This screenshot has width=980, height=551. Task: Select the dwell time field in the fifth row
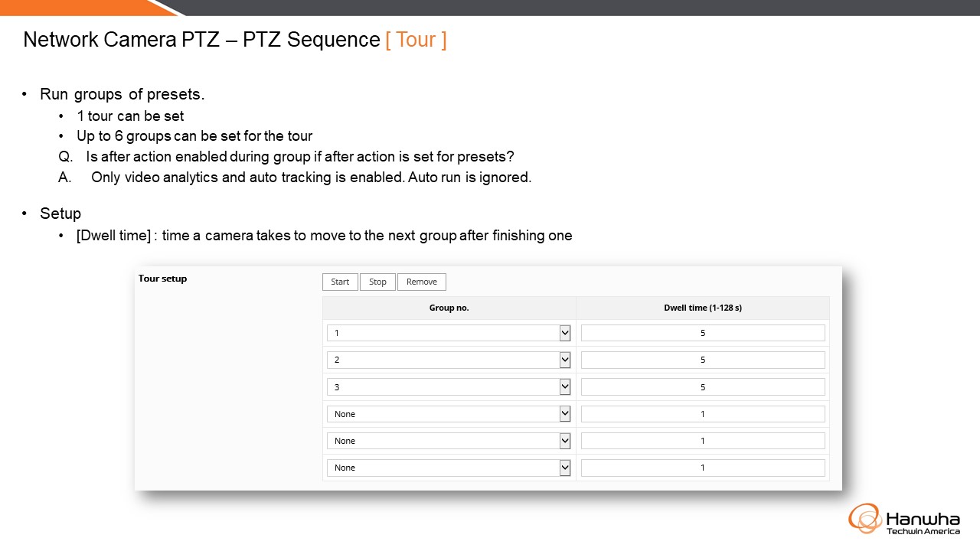click(703, 441)
